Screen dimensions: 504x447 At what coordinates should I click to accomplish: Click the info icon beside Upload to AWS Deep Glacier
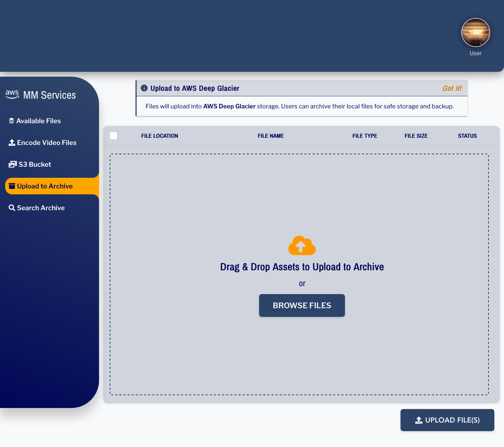click(144, 88)
